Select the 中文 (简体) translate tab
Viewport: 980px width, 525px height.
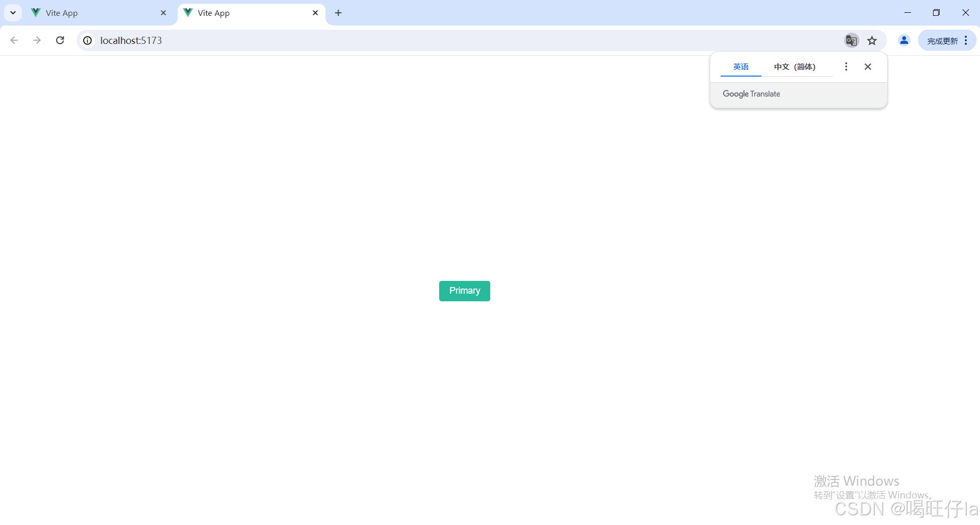795,67
